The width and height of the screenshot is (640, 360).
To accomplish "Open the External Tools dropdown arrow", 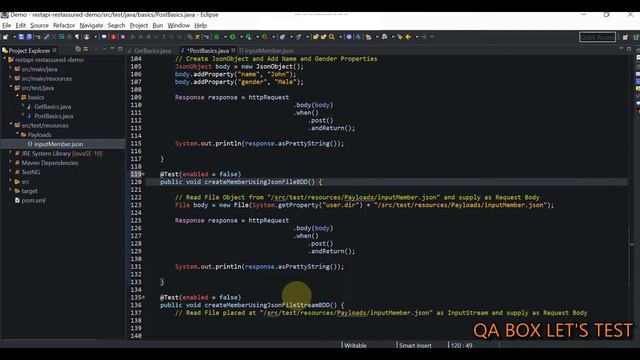I will [273, 37].
